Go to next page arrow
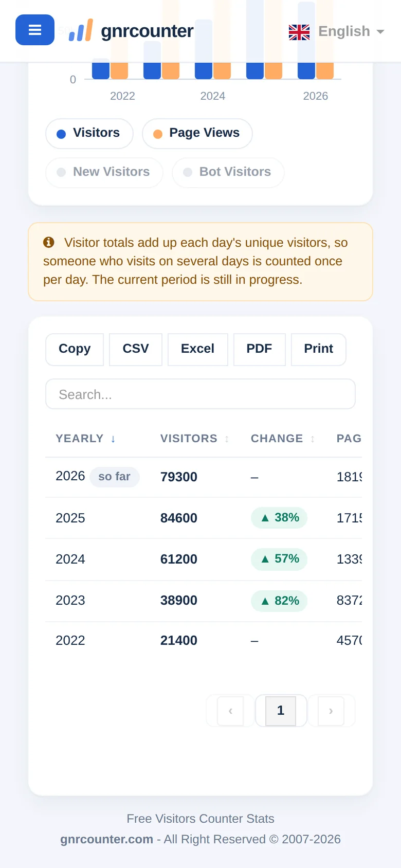Image resolution: width=401 pixels, height=868 pixels. coord(331,711)
